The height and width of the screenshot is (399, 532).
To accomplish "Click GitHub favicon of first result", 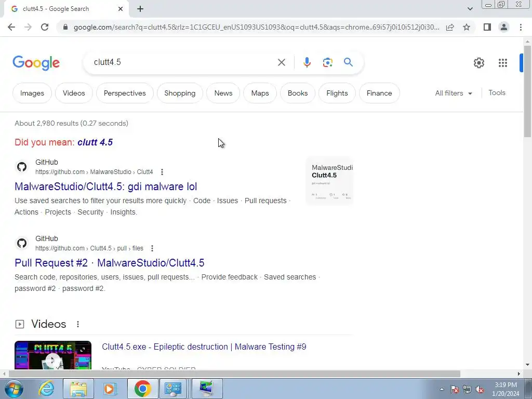I will [22, 167].
